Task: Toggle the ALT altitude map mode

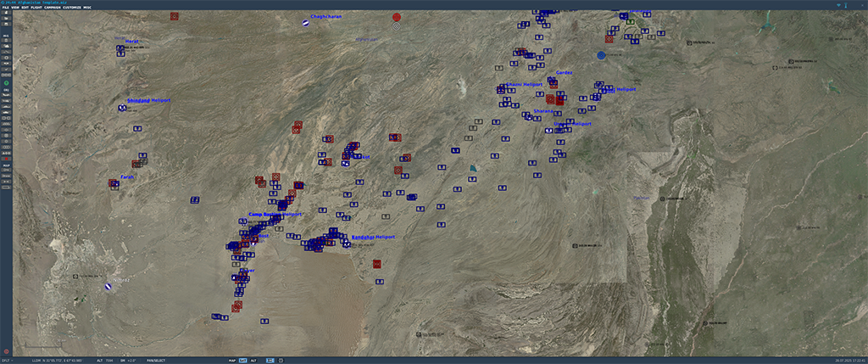Action: coord(253,361)
